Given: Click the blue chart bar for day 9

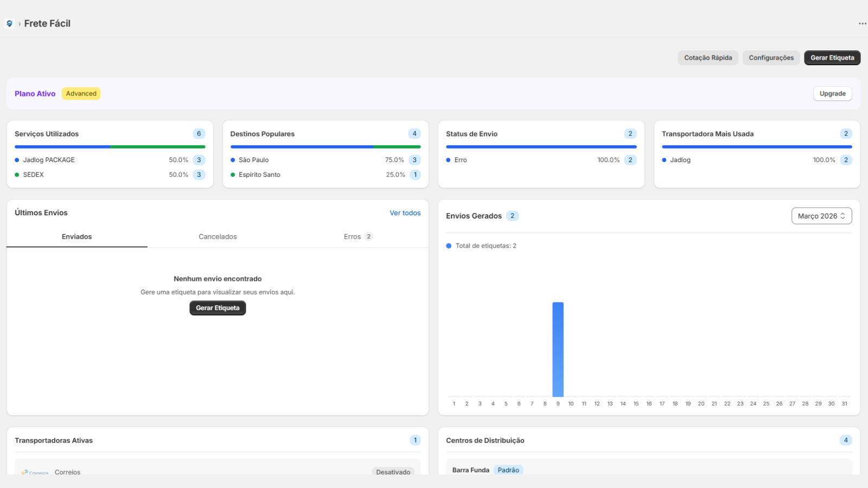Looking at the screenshot, I should (x=558, y=350).
